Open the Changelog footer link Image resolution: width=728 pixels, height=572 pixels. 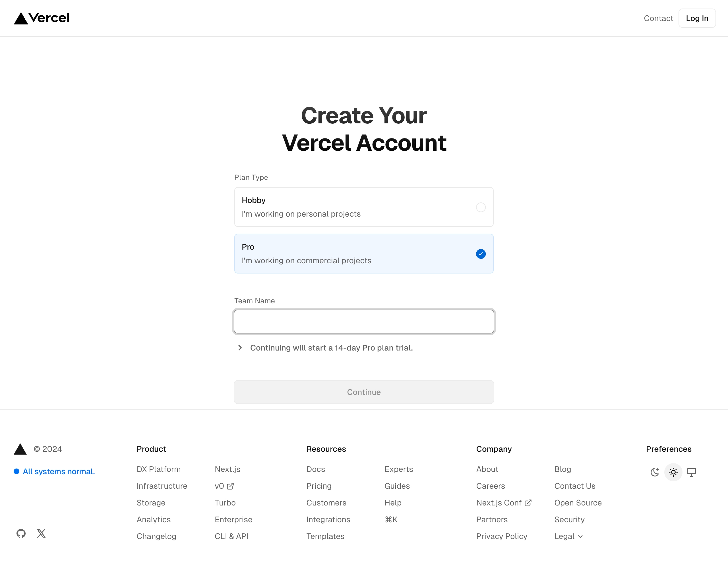(x=156, y=536)
